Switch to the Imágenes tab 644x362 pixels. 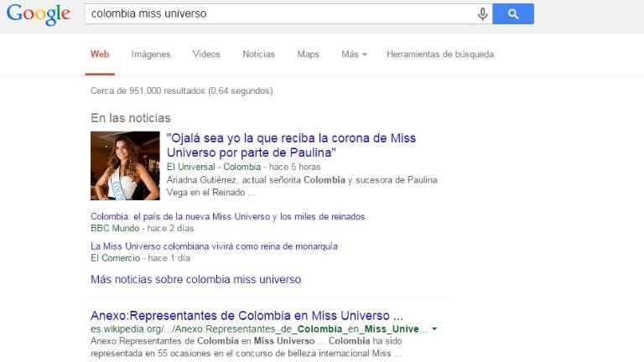151,54
